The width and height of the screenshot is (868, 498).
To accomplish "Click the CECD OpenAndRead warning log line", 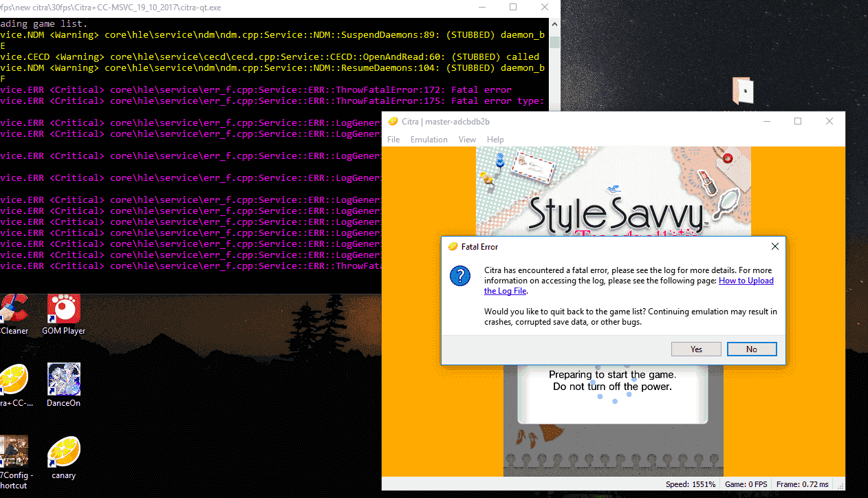I will point(270,56).
